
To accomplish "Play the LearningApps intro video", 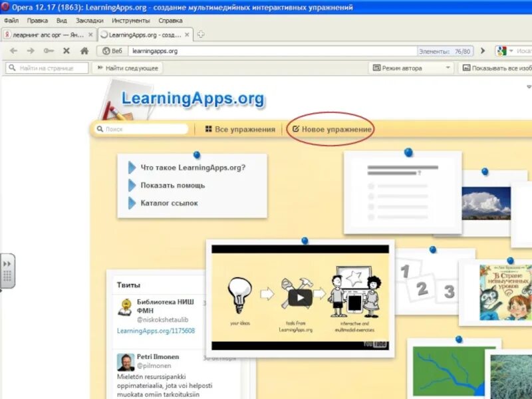I will coord(301,297).
